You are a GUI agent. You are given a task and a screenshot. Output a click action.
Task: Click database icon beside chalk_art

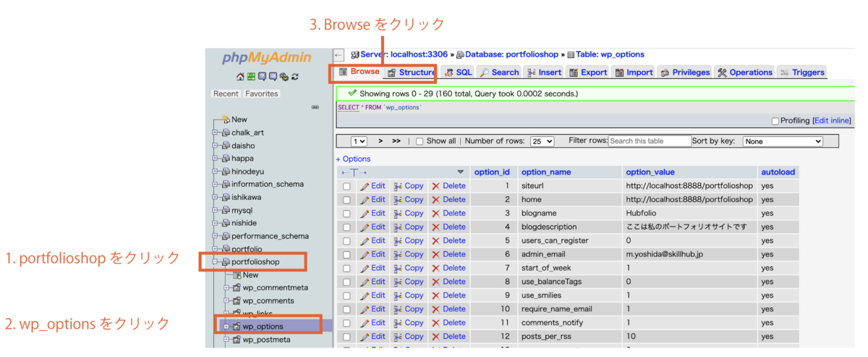click(226, 133)
